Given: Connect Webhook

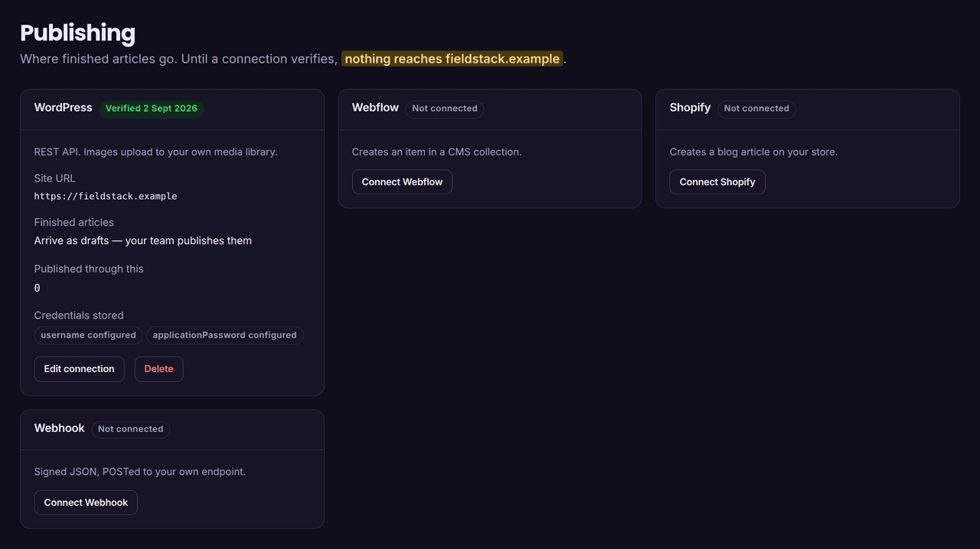Looking at the screenshot, I should coord(86,503).
